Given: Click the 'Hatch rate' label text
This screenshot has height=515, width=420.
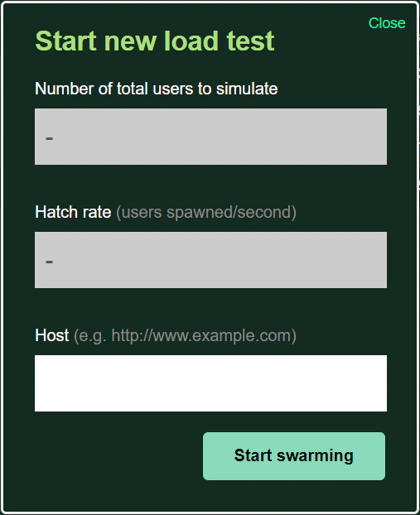Looking at the screenshot, I should click(x=73, y=212).
